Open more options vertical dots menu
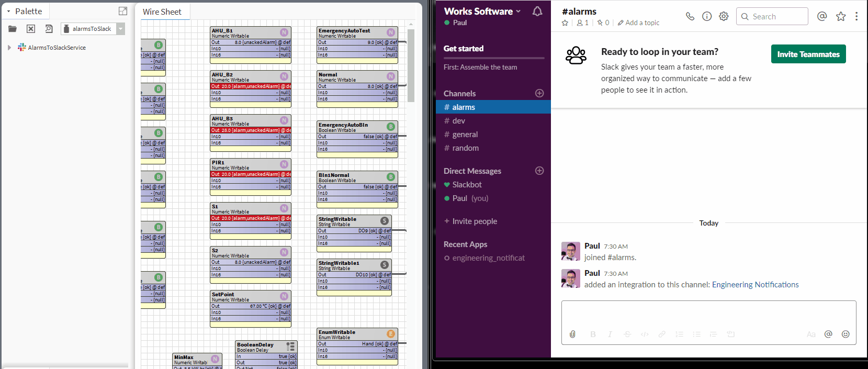The width and height of the screenshot is (868, 369). click(x=856, y=16)
